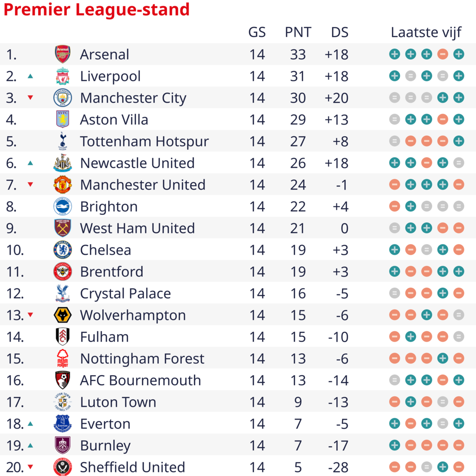Select the Tottenham Hotspur cockerel logo

coord(63,141)
